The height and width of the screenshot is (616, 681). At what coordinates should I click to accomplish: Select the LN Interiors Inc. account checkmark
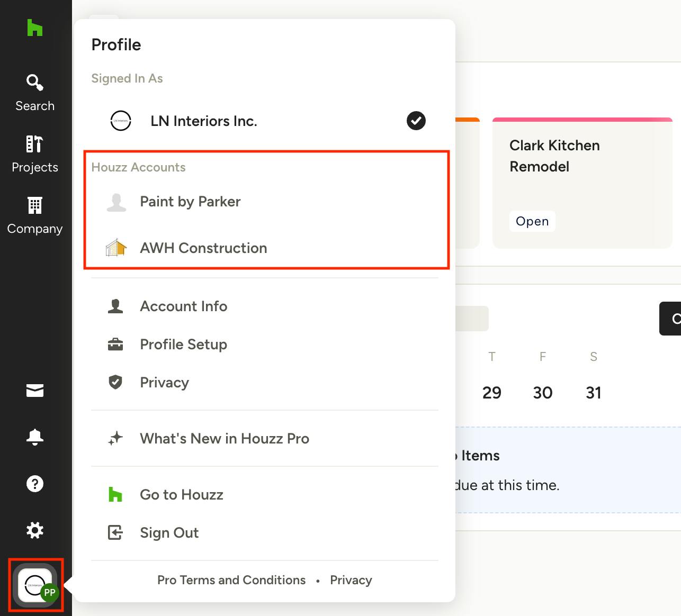click(416, 121)
